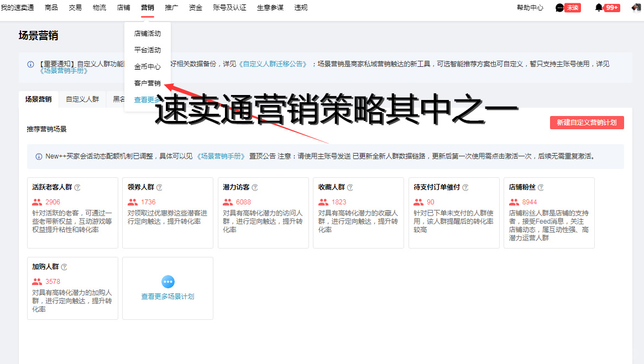
Task: Click the help icon beside 领券人群
Action: tap(159, 188)
